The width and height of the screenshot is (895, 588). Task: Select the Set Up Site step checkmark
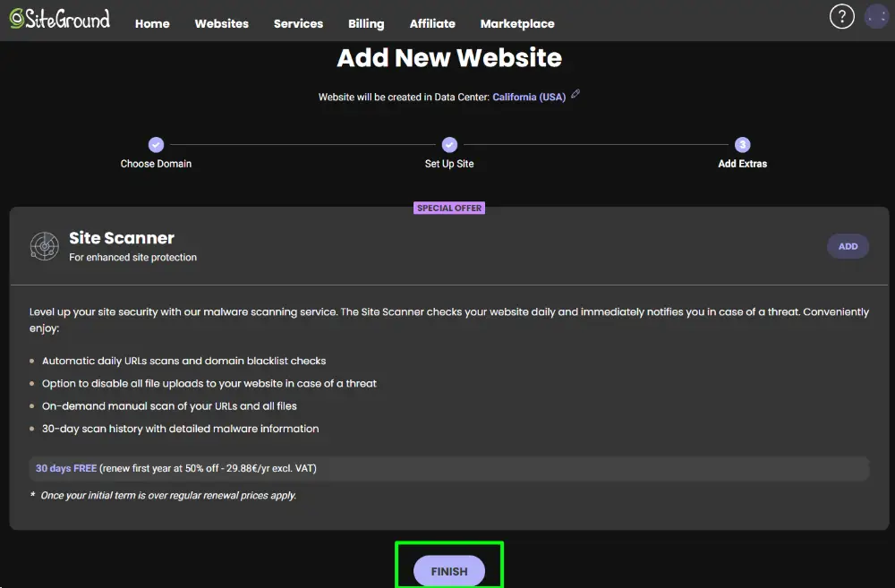449,144
